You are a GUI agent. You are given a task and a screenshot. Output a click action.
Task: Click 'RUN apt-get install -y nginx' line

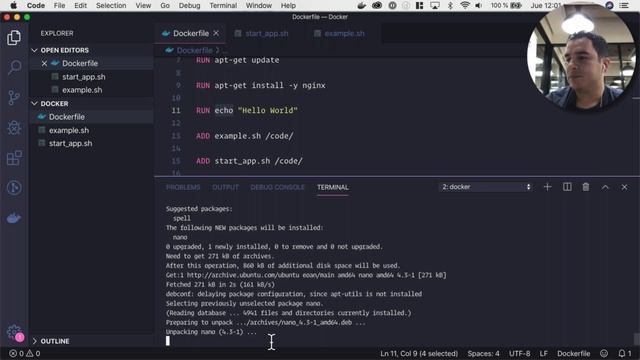click(x=260, y=85)
